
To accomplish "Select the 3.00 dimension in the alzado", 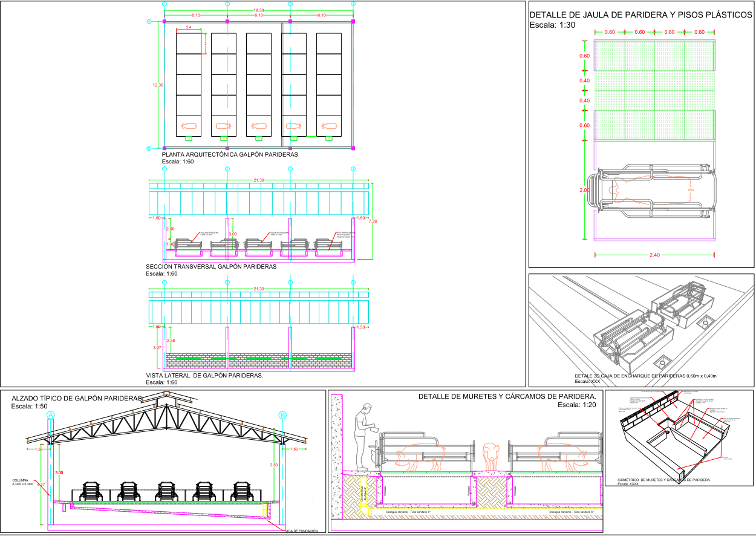I will (x=59, y=472).
